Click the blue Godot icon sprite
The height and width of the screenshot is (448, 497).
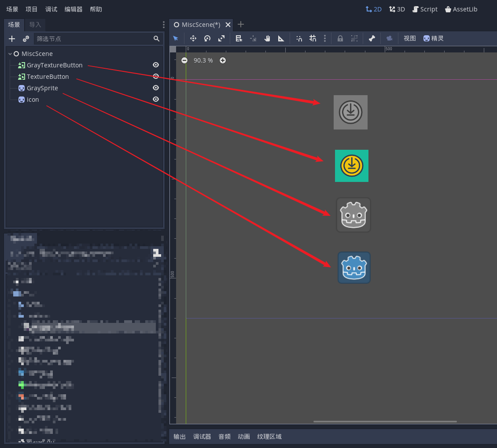[x=354, y=268]
